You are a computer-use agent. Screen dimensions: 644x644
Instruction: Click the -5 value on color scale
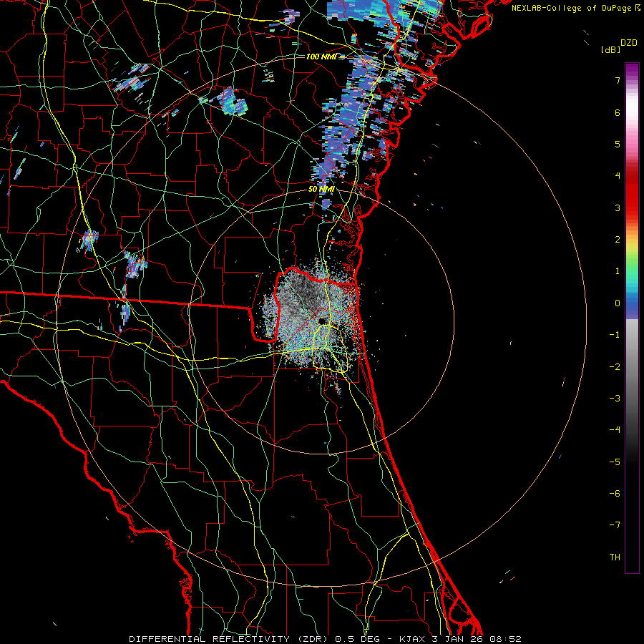point(615,462)
